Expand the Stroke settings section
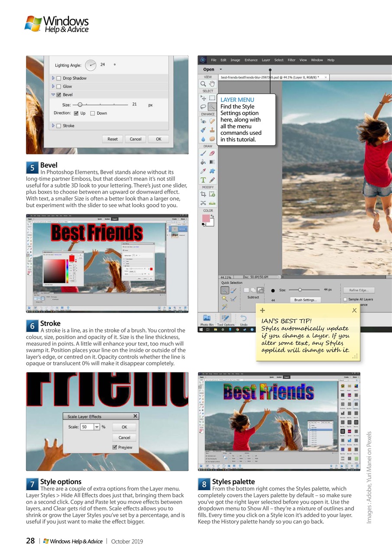The image size is (392, 555). 52,126
